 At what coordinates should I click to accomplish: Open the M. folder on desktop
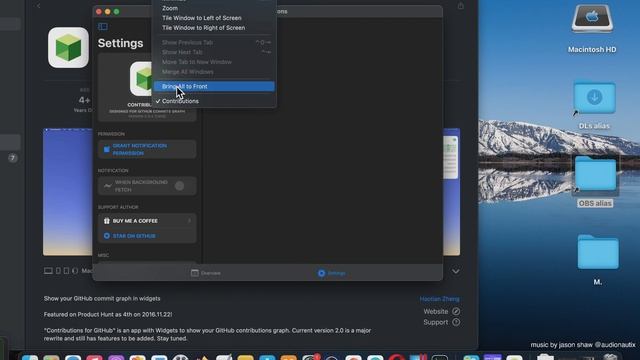click(x=598, y=252)
